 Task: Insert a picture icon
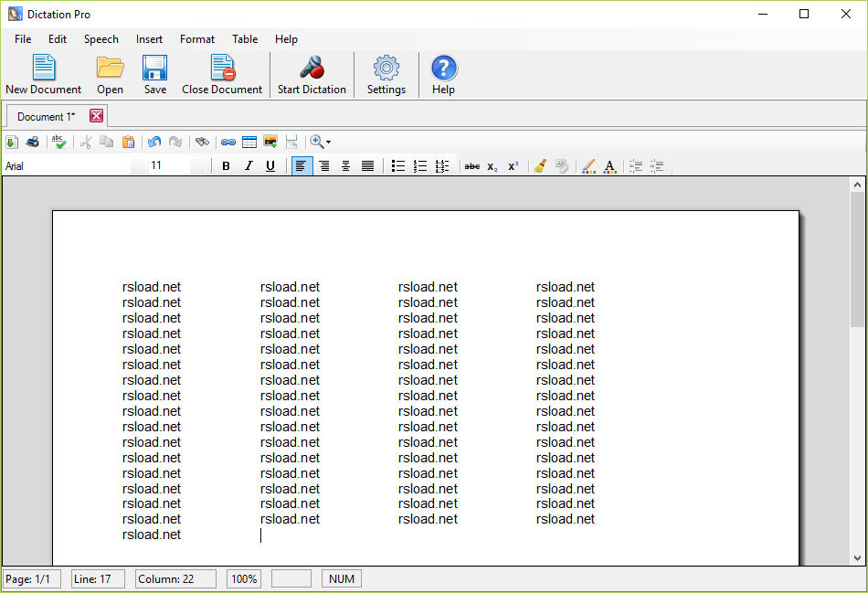270,143
